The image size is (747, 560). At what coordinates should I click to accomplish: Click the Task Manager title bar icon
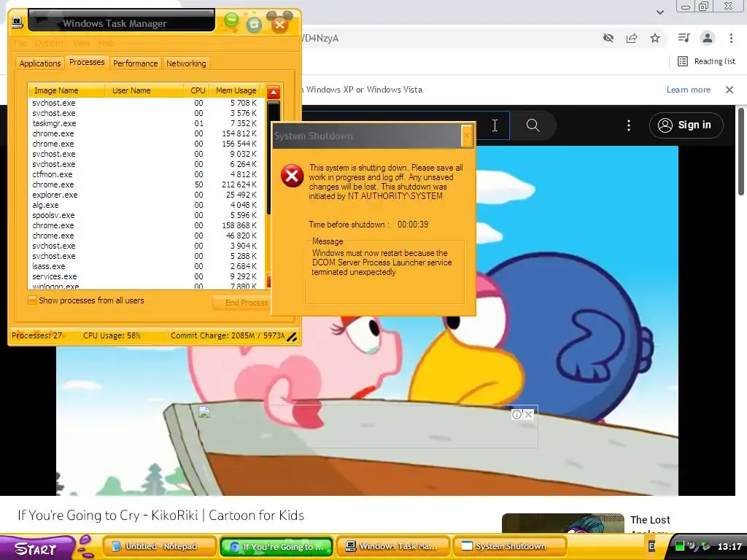18,22
